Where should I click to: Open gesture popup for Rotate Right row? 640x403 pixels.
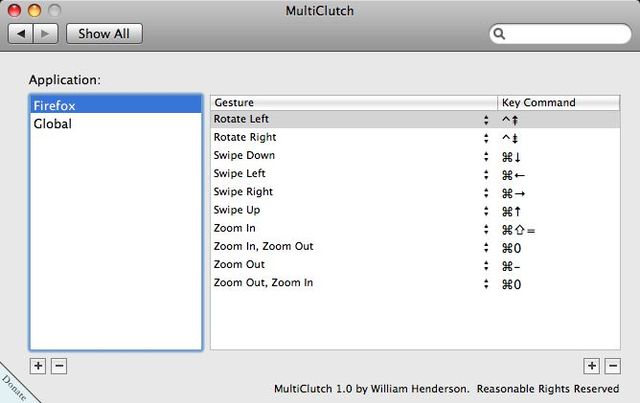coord(486,138)
